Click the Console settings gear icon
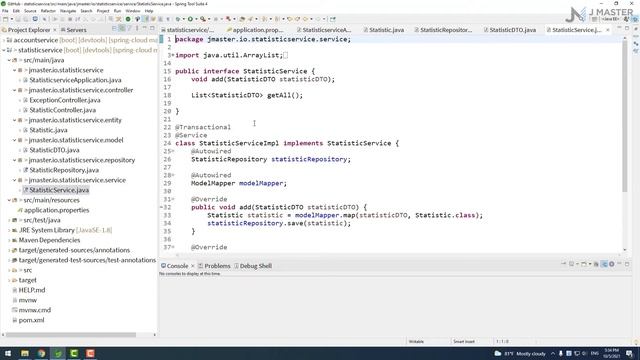Viewport: 640px width, 360px height. coord(611,264)
